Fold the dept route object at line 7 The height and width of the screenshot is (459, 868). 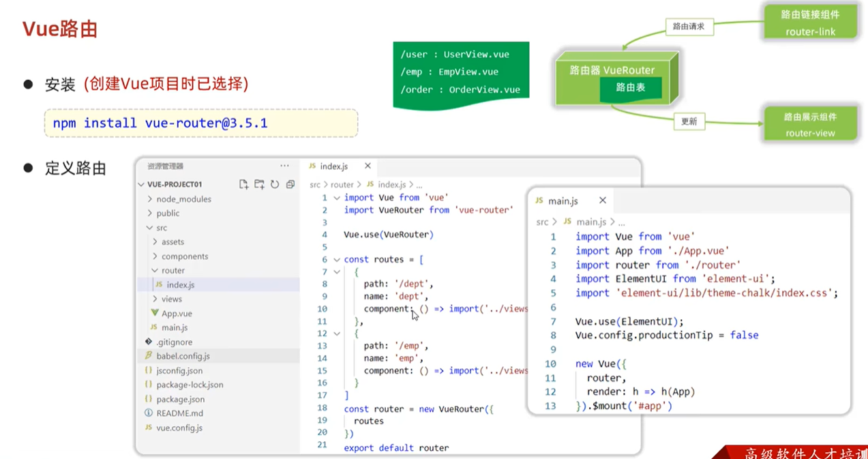336,272
